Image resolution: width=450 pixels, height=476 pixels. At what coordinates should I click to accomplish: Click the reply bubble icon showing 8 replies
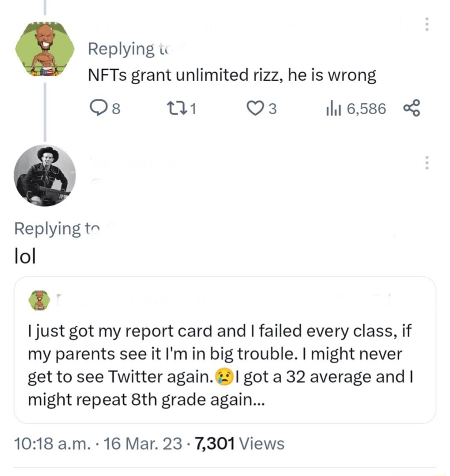100,108
